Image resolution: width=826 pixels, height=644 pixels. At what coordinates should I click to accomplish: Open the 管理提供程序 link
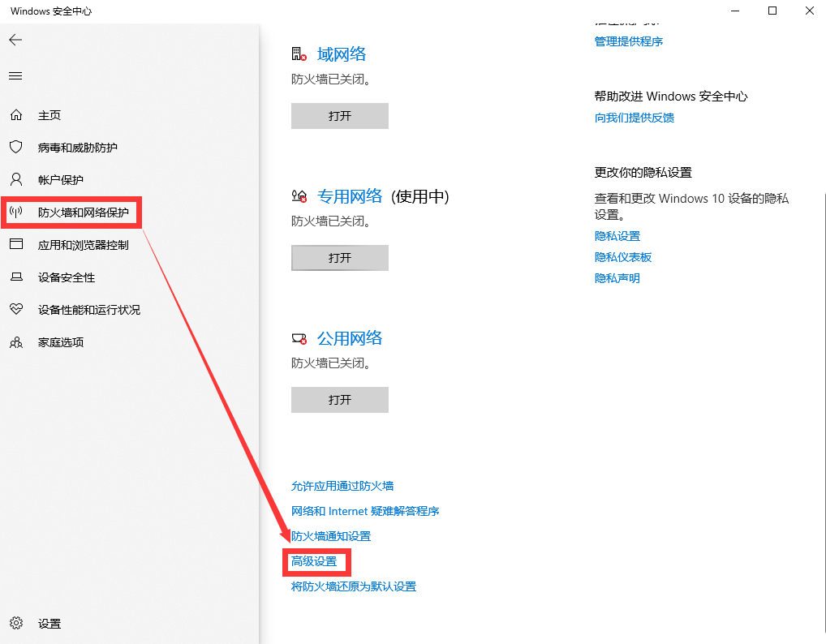(x=629, y=41)
